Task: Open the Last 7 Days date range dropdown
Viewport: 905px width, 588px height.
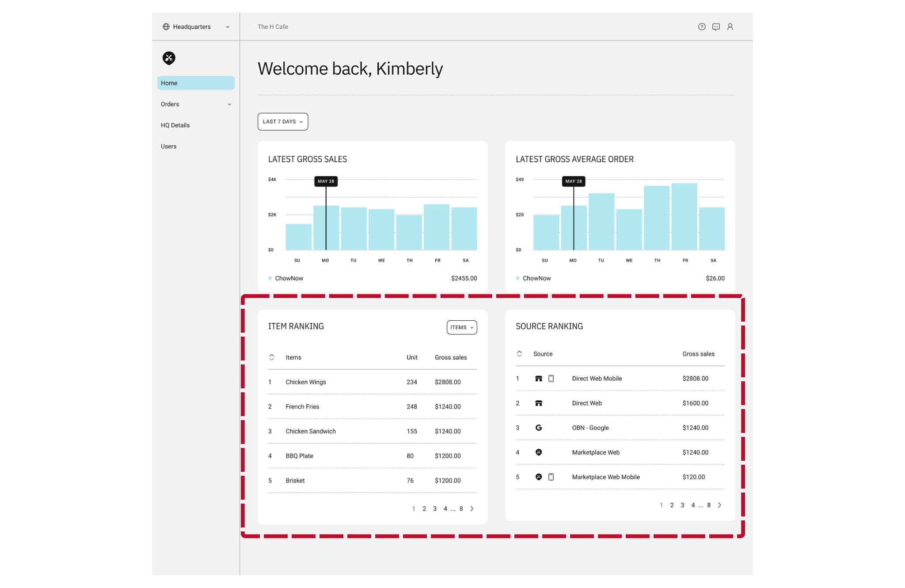Action: click(x=283, y=121)
